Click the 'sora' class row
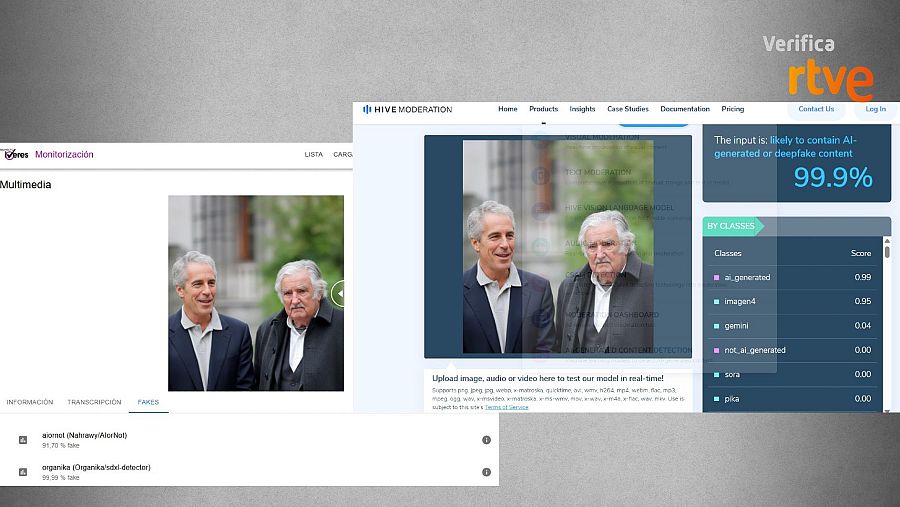Image resolution: width=900 pixels, height=507 pixels. (x=792, y=374)
